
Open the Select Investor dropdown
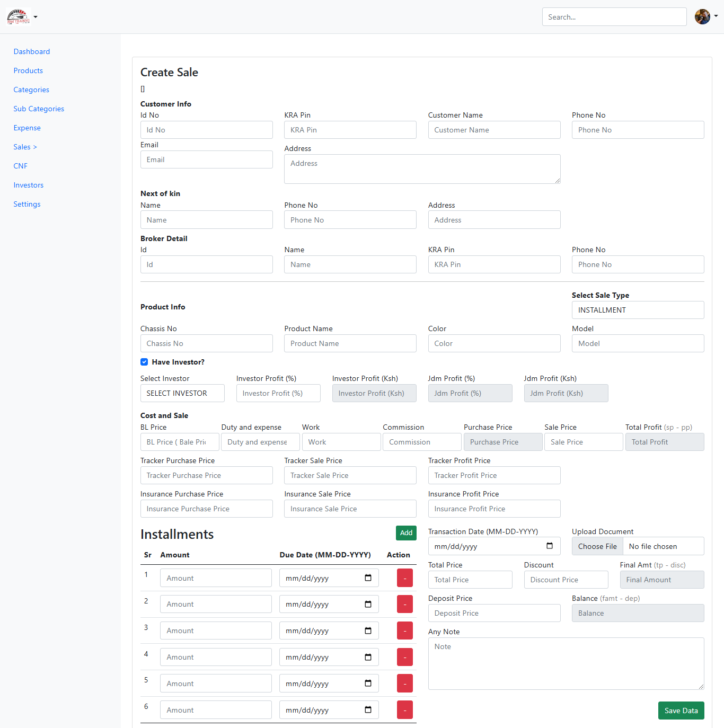tap(182, 393)
